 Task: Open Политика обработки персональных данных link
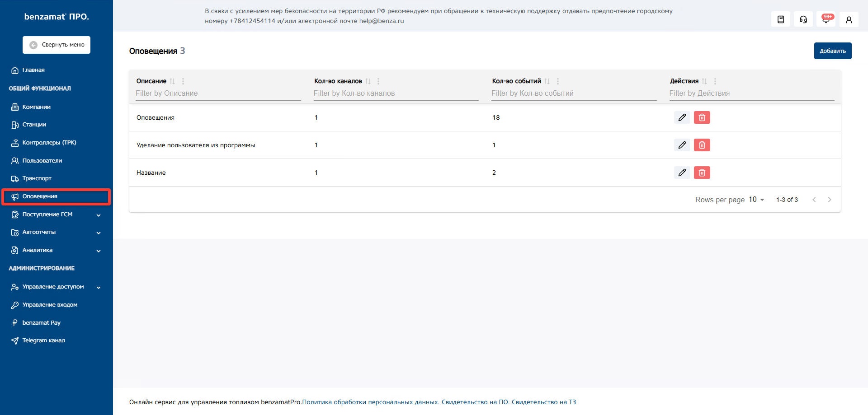point(370,402)
